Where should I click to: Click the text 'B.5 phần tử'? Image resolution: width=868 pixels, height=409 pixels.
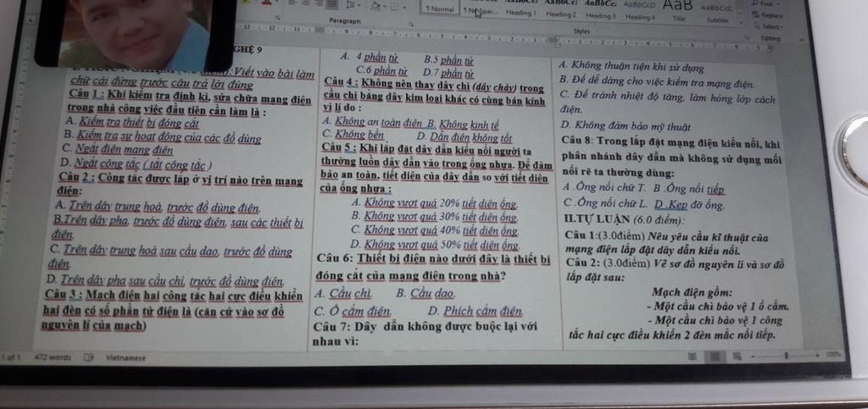448,59
